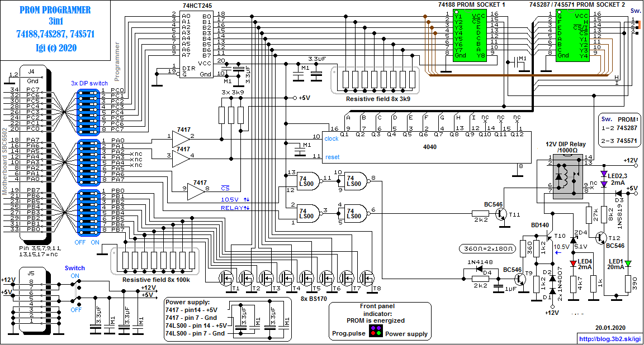The width and height of the screenshot is (644, 345).
Task: Click the green 74S287/74S571 PROM socket 2
Action: click(x=573, y=36)
